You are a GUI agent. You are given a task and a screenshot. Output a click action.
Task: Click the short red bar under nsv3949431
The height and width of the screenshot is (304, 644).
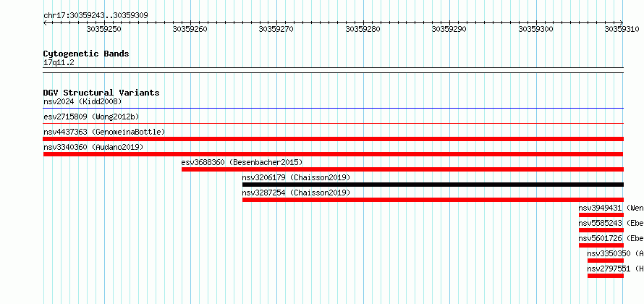601,215
